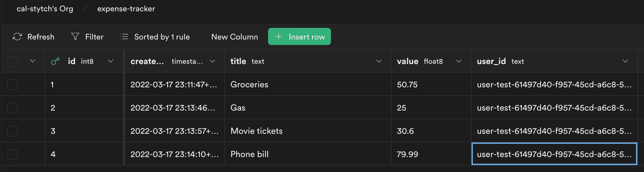Viewport: 644px width, 172px height.
Task: Click the sort list icon beside Sorted by 1 rule
Action: point(124,37)
